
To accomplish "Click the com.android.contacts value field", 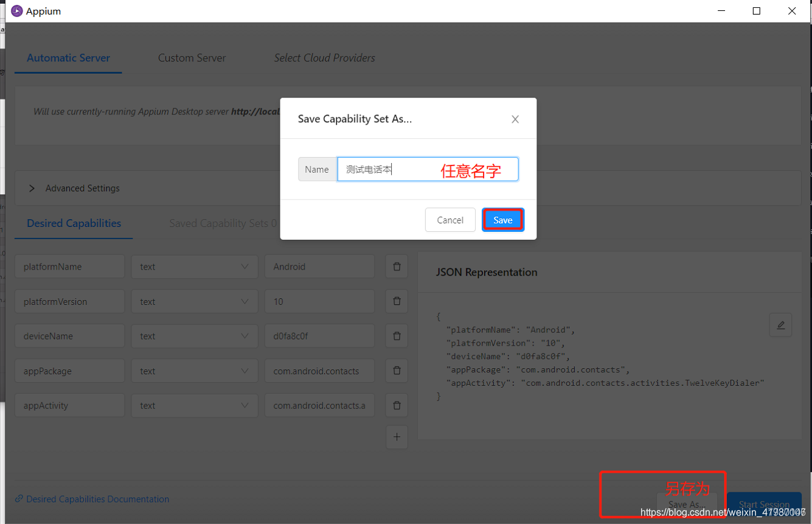I will tap(319, 371).
